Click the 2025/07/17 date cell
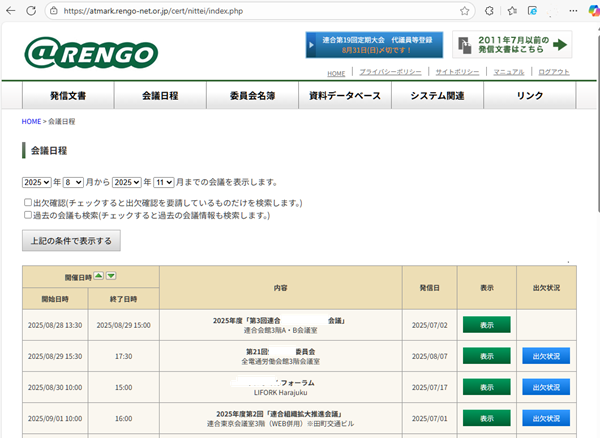This screenshot has width=600, height=438. [429, 387]
